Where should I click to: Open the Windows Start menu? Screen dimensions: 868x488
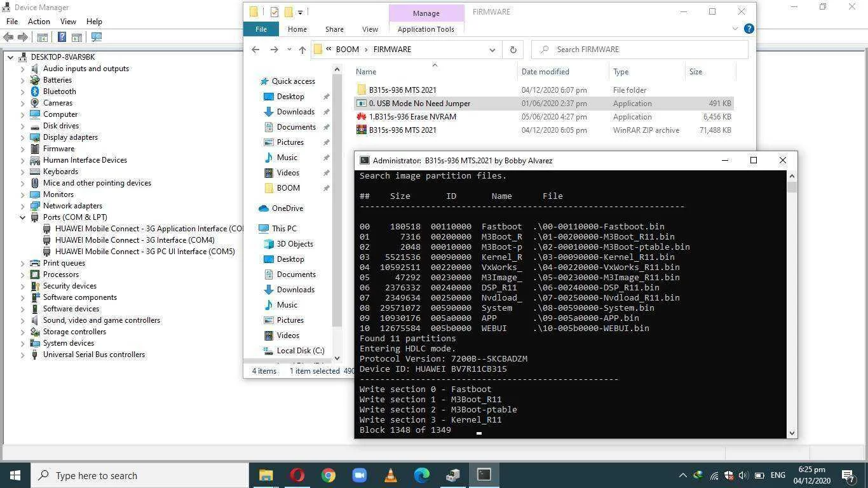(15, 475)
